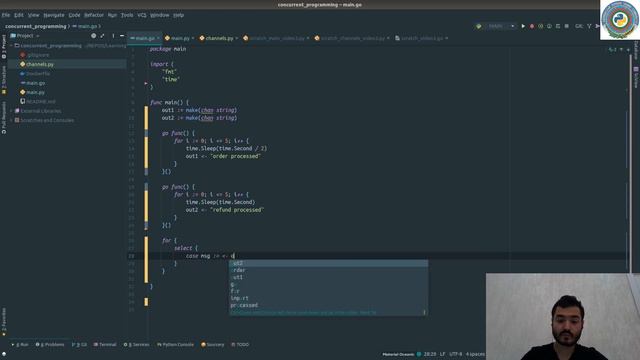Open the Git tool window tab at bottom

coord(79,344)
